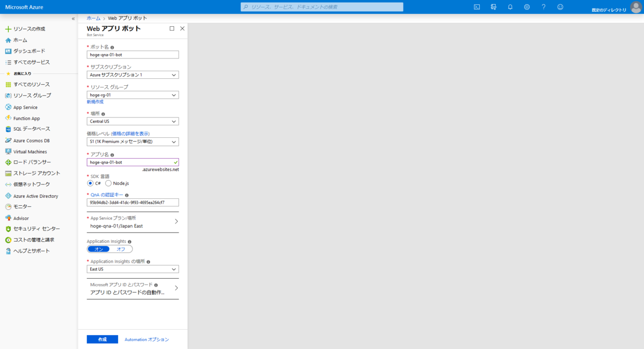Click the bot name input field
This screenshot has width=644, height=349.
point(133,55)
